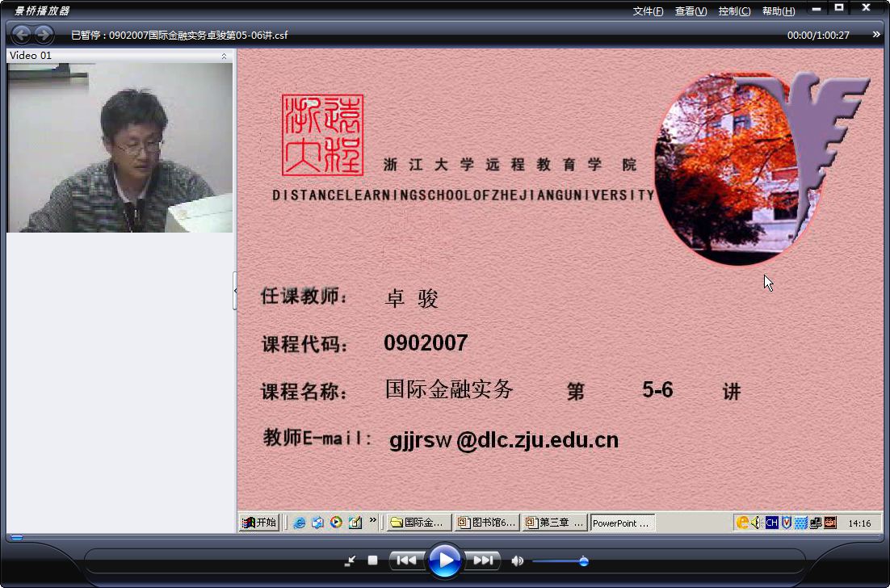Viewport: 890px width, 588px height.
Task: Click the PowerPoint taskbar item in the slide
Action: pos(623,523)
